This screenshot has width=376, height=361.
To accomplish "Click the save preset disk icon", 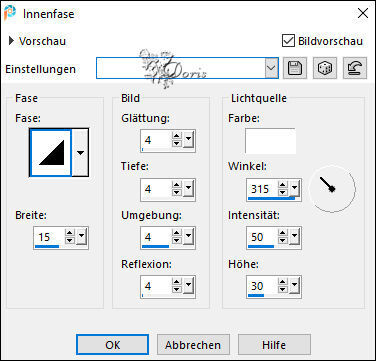I will pyautogui.click(x=295, y=68).
